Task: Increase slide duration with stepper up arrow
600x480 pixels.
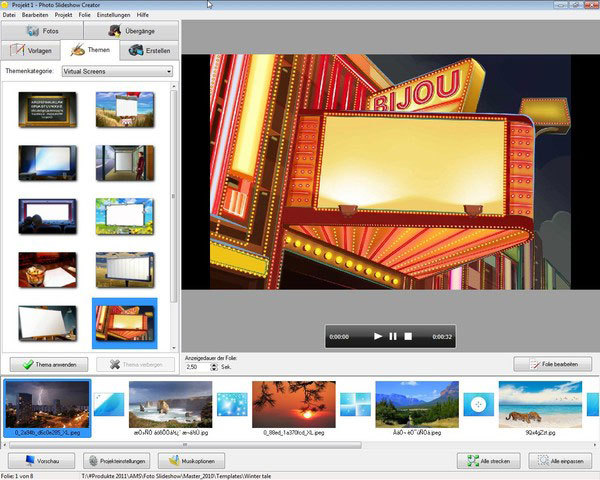Action: (x=214, y=365)
